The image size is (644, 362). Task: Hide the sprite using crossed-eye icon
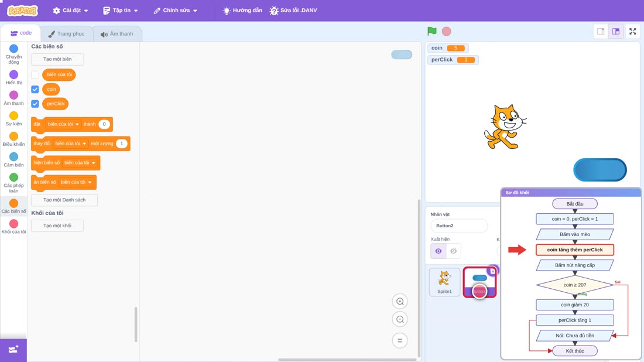coord(453,251)
